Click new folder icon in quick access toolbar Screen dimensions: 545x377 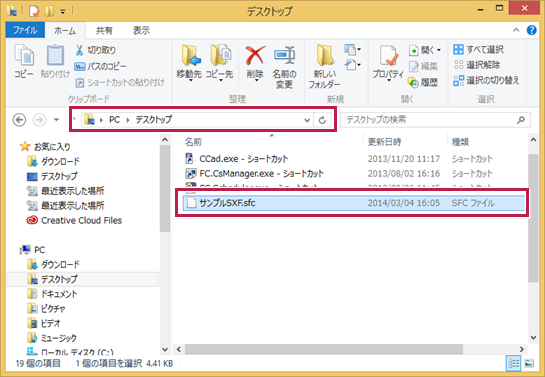pyautogui.click(x=49, y=11)
